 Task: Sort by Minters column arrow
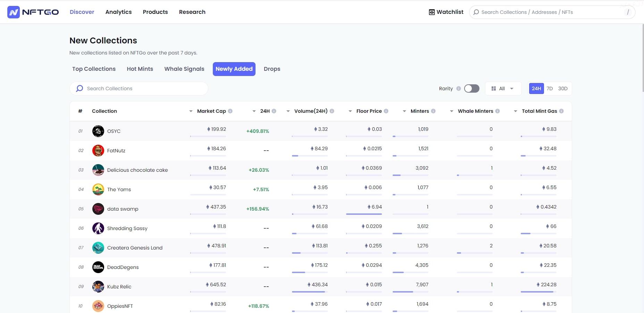[404, 111]
